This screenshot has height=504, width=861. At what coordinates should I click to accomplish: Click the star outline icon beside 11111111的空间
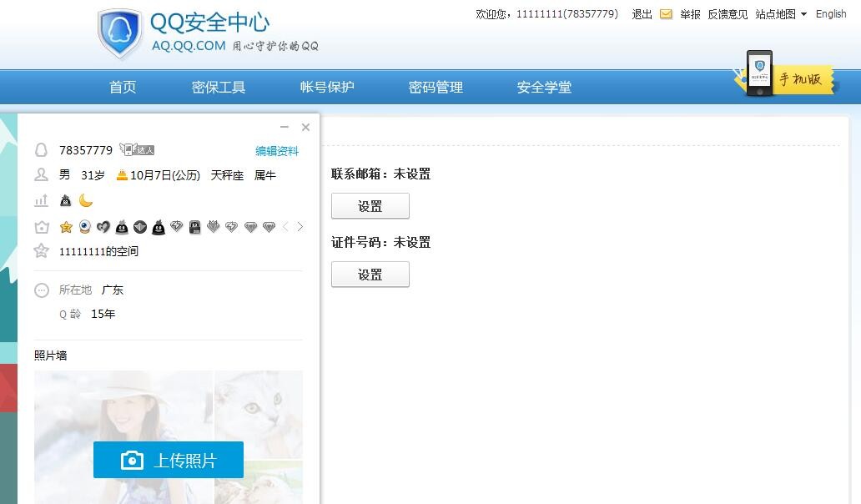pyautogui.click(x=41, y=251)
